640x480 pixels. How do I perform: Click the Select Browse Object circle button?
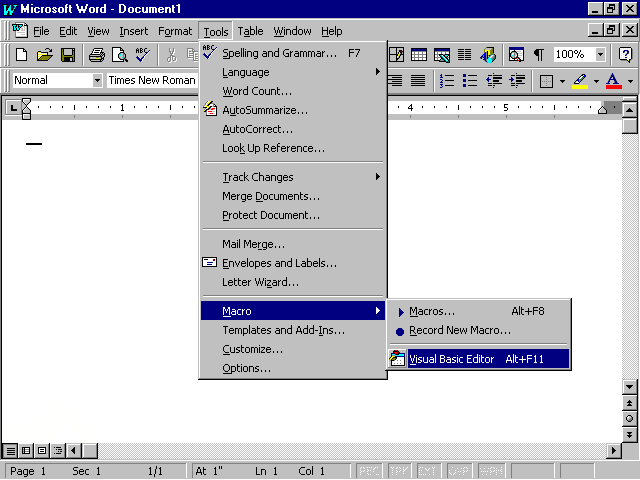[629, 419]
